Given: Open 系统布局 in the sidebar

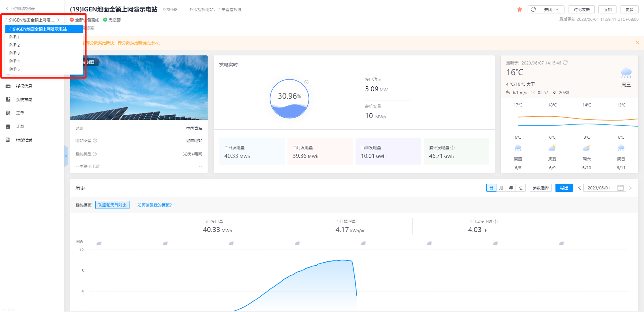Looking at the screenshot, I should tap(24, 100).
